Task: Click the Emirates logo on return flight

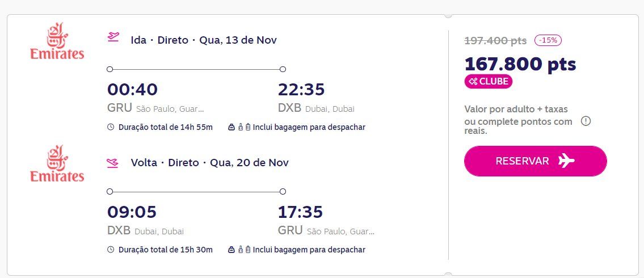Action: click(57, 163)
